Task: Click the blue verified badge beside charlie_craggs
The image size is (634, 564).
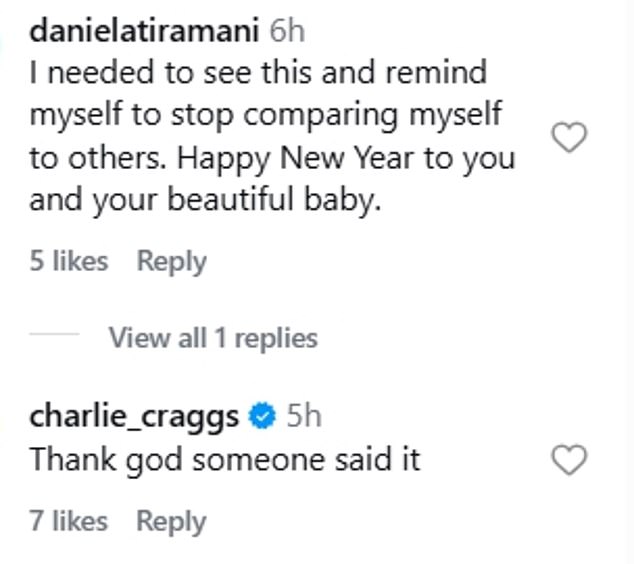Action: pyautogui.click(x=262, y=416)
